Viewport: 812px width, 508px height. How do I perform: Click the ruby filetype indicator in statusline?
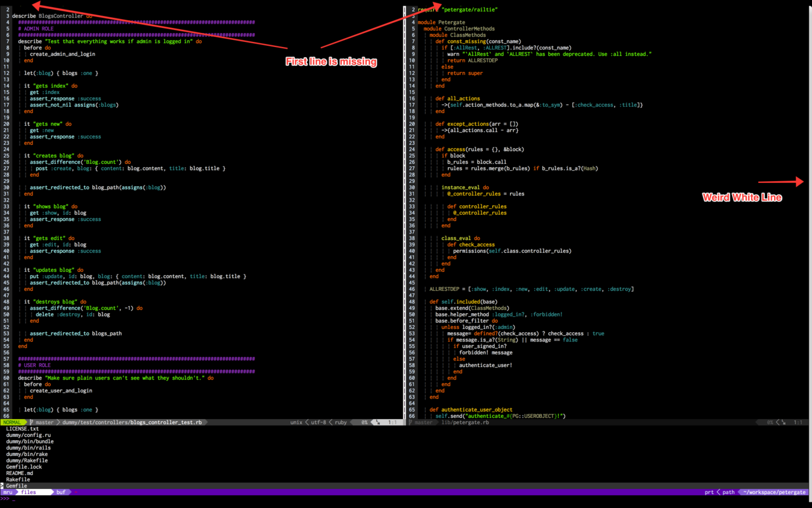pyautogui.click(x=341, y=422)
